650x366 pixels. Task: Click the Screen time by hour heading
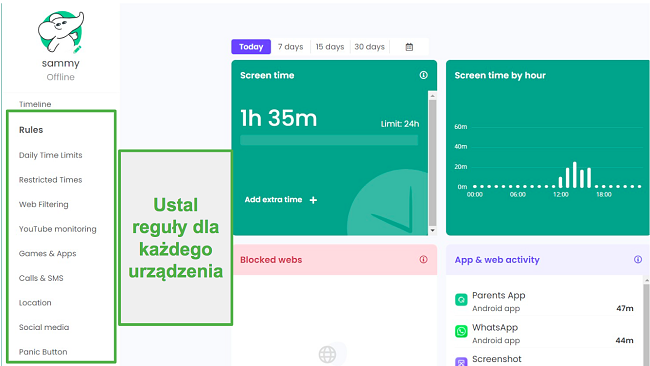tap(500, 75)
